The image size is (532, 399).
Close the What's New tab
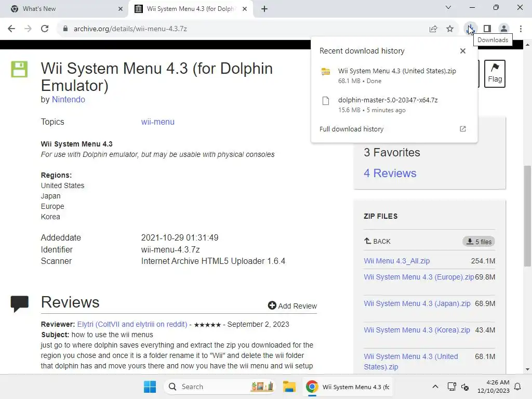121,9
